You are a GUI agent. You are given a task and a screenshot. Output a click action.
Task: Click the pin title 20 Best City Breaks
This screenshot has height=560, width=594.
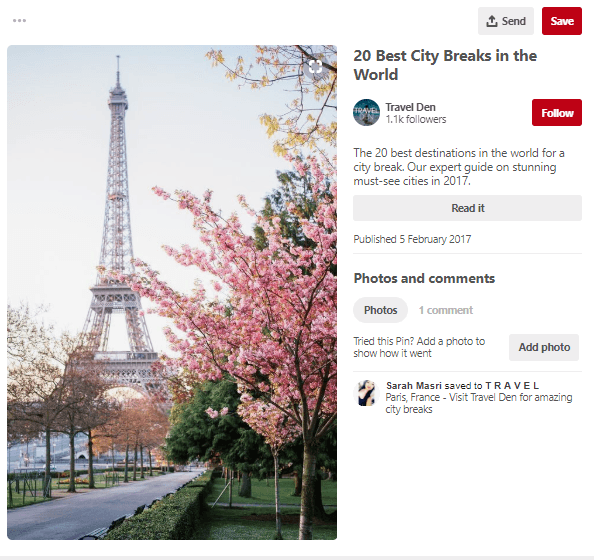click(445, 65)
